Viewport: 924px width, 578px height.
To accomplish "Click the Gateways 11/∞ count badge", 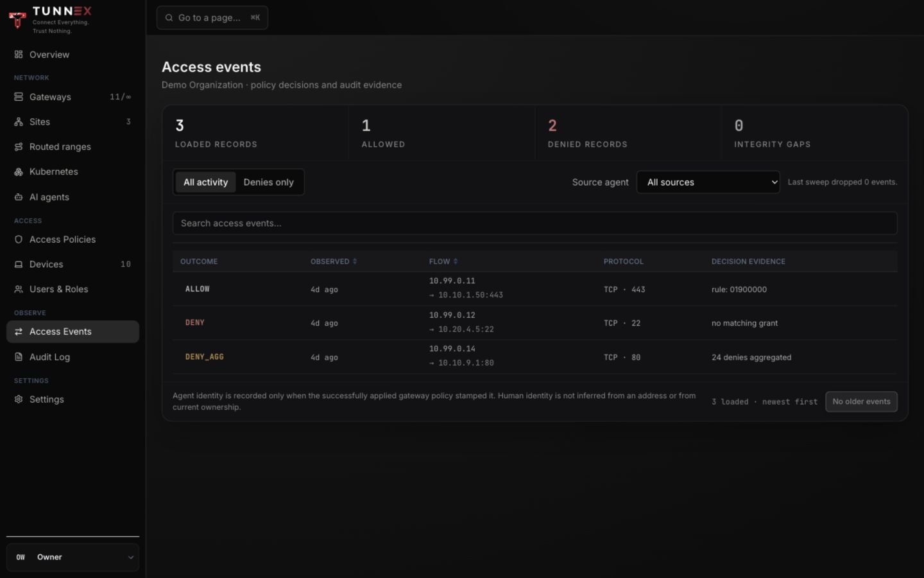I will pos(120,97).
